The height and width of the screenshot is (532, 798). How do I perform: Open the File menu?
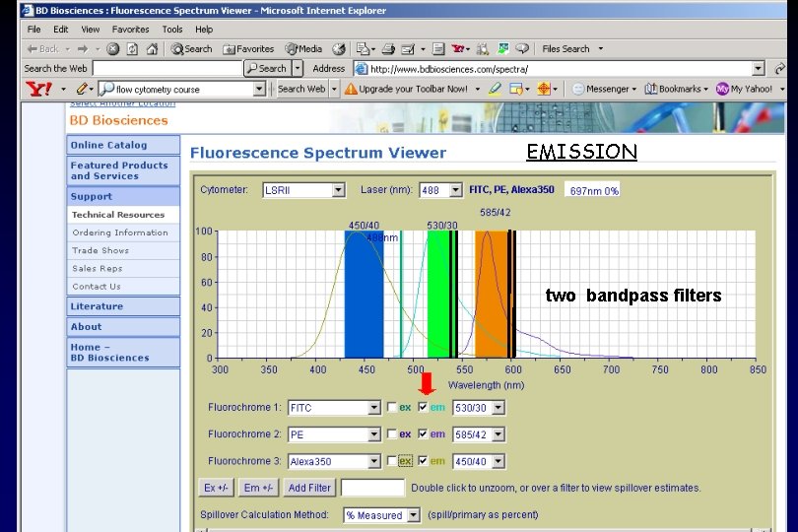click(34, 30)
